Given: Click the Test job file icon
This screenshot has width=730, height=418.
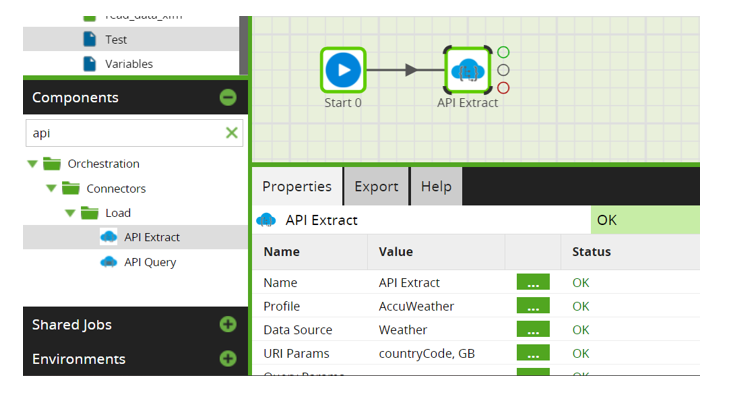Looking at the screenshot, I should (89, 39).
